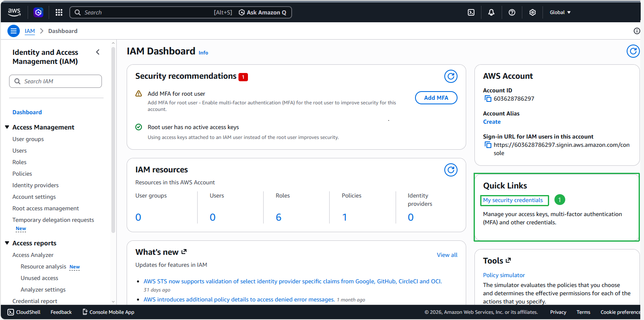Collapse the Access Management section
Viewport: 644px width, 320px height.
pyautogui.click(x=7, y=127)
